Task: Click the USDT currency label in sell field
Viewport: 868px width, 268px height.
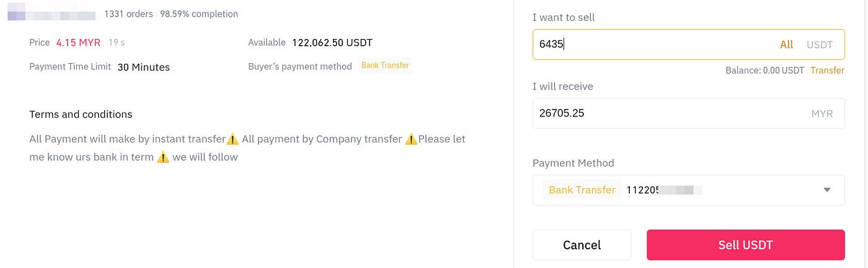Action: [820, 45]
